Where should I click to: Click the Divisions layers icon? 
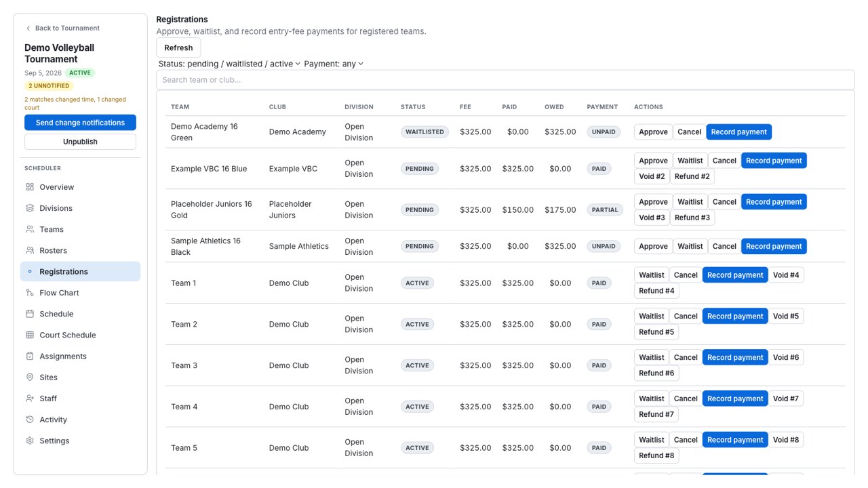30,208
